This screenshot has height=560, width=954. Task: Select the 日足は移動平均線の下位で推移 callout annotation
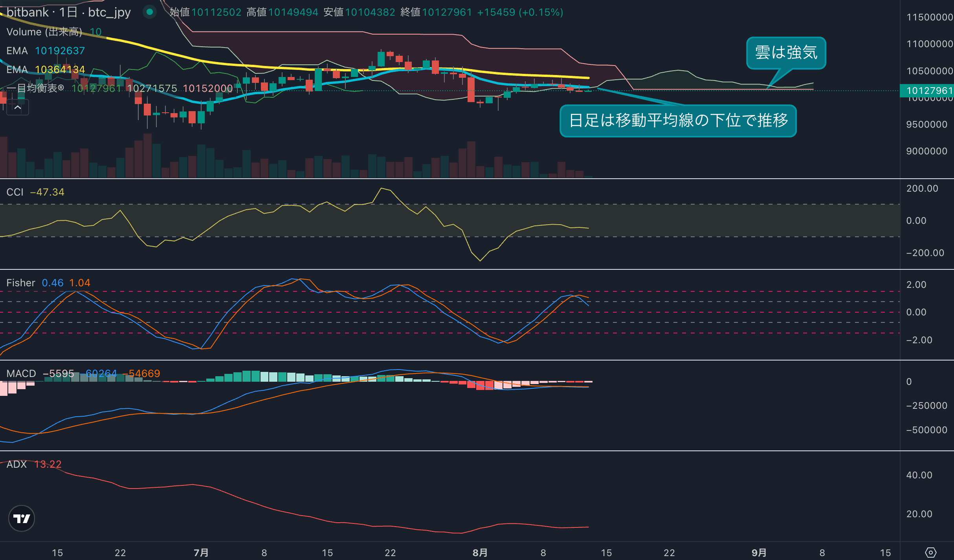(678, 121)
